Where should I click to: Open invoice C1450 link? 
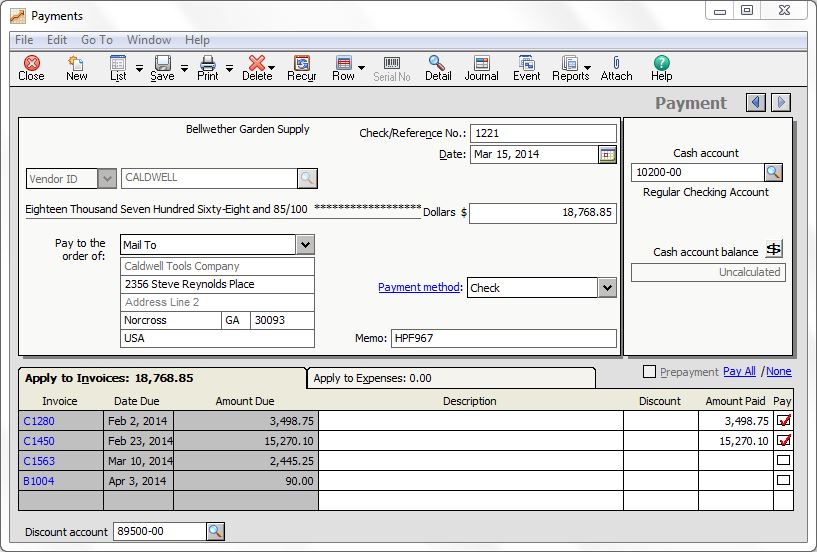tap(39, 441)
